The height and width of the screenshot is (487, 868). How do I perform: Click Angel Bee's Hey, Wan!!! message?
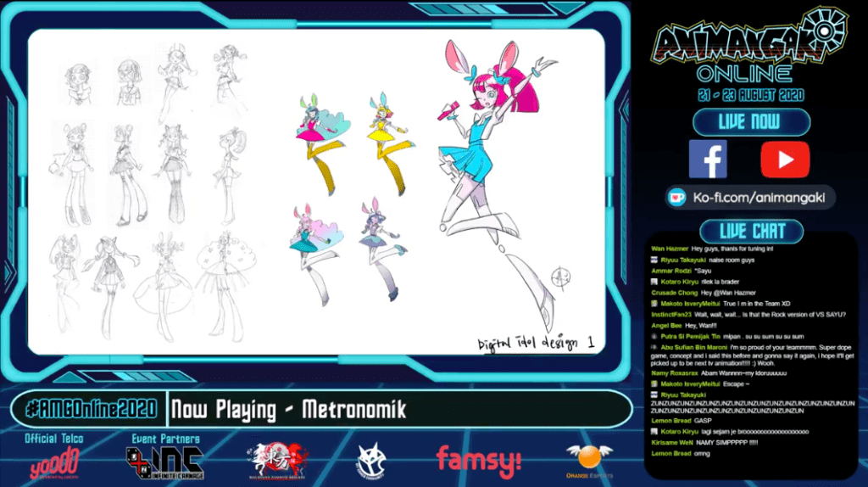point(684,326)
